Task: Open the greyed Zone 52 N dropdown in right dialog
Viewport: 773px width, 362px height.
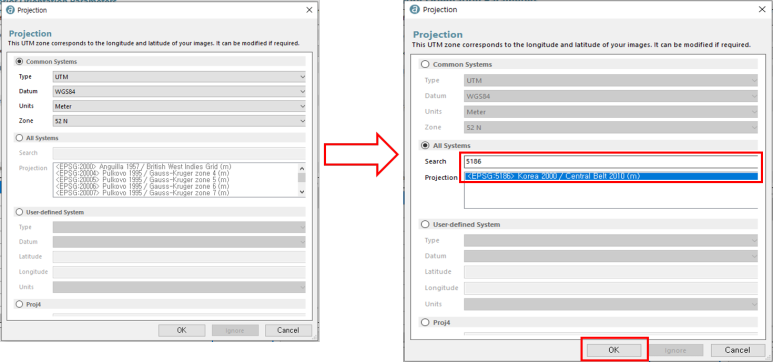Action: [611, 128]
